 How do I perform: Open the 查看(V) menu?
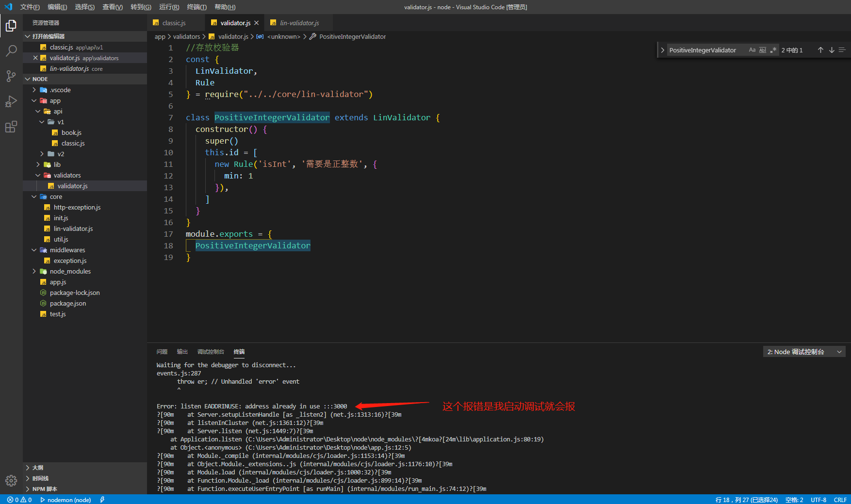(113, 7)
